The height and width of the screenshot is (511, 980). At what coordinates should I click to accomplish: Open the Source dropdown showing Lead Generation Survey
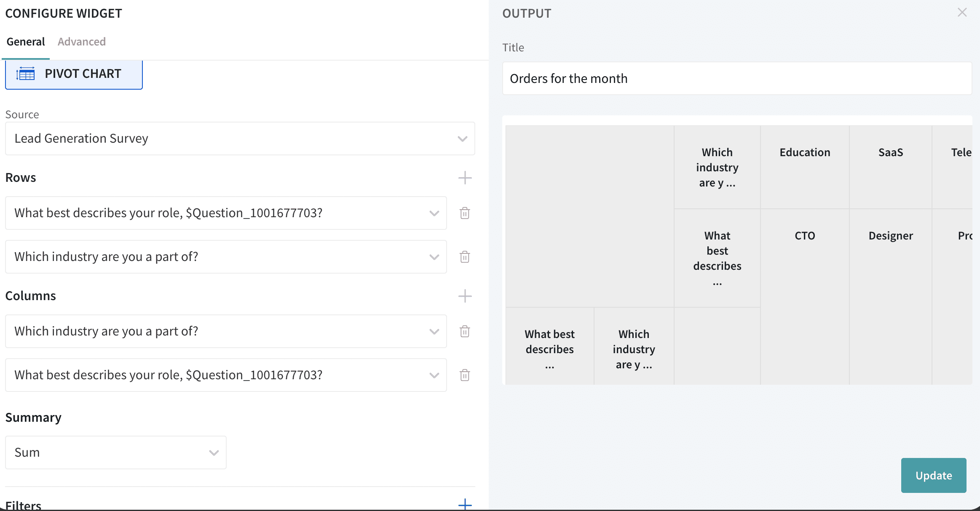click(240, 138)
